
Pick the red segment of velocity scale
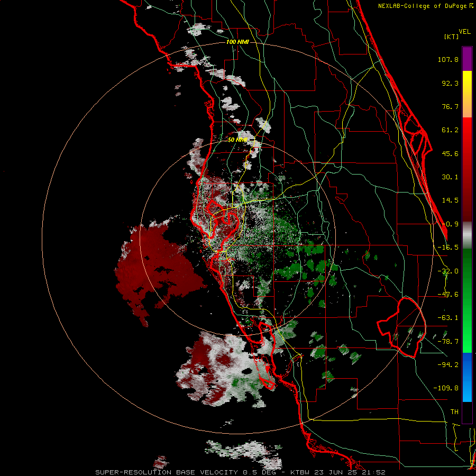pos(467,169)
